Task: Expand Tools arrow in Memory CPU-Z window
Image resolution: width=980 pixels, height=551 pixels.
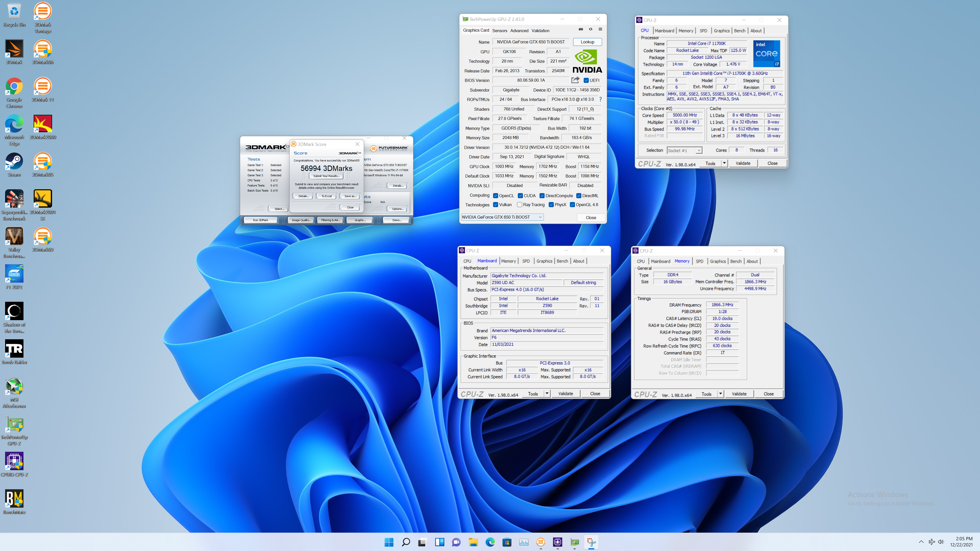Action: click(720, 394)
